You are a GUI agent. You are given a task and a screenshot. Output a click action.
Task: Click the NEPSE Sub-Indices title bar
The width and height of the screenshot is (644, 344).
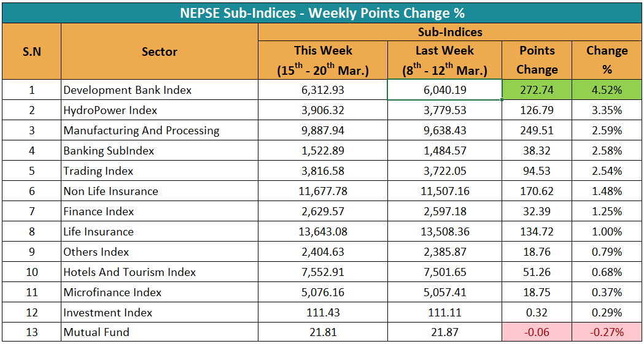tap(322, 12)
